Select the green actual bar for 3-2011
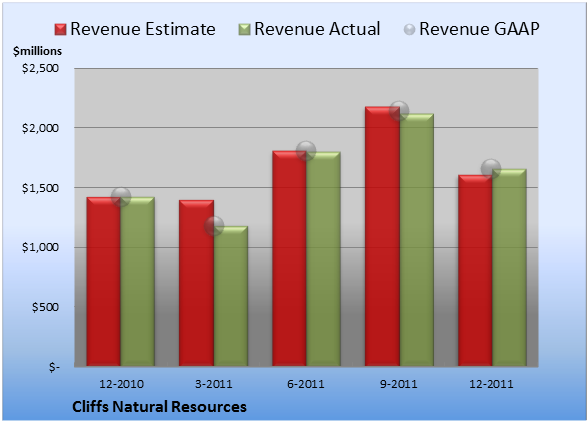Viewport: 588px width, 422px height. pyautogui.click(x=231, y=296)
